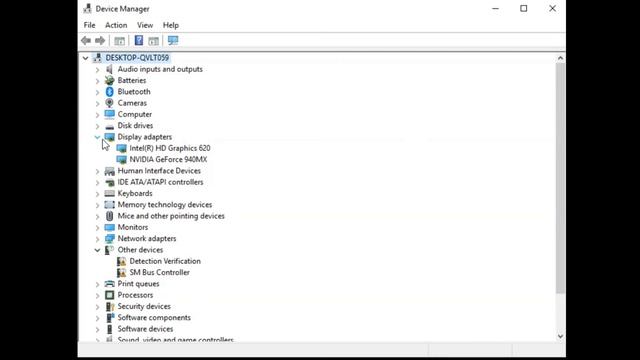
Task: Select the Detection Verification entry
Action: pyautogui.click(x=165, y=261)
